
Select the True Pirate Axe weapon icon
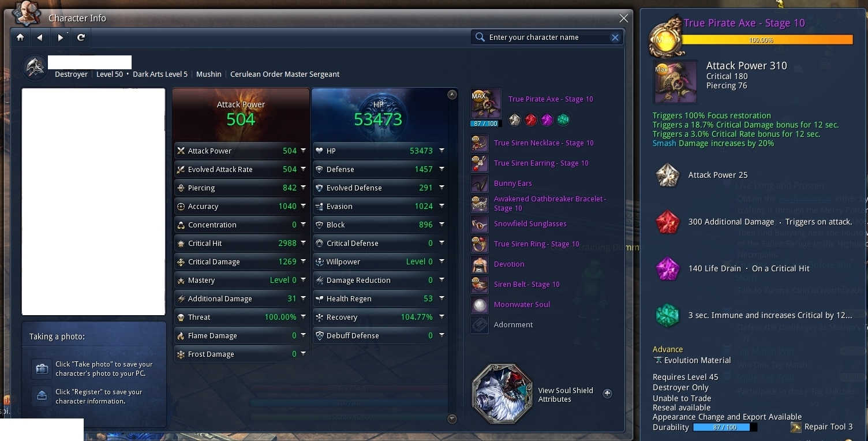pyautogui.click(x=486, y=104)
